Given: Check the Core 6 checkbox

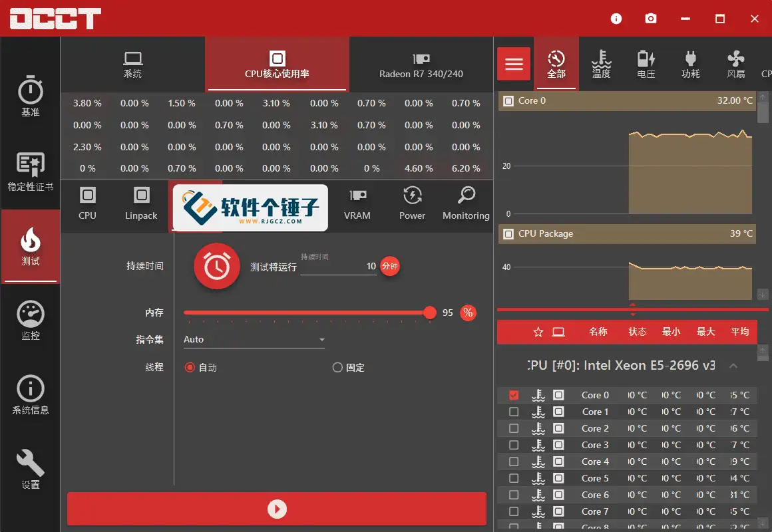Looking at the screenshot, I should (x=514, y=495).
